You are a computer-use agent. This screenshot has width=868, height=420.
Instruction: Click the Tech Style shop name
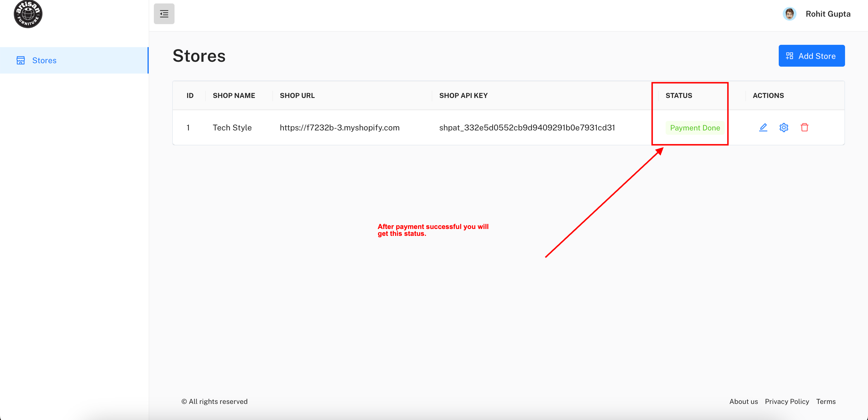click(x=232, y=128)
